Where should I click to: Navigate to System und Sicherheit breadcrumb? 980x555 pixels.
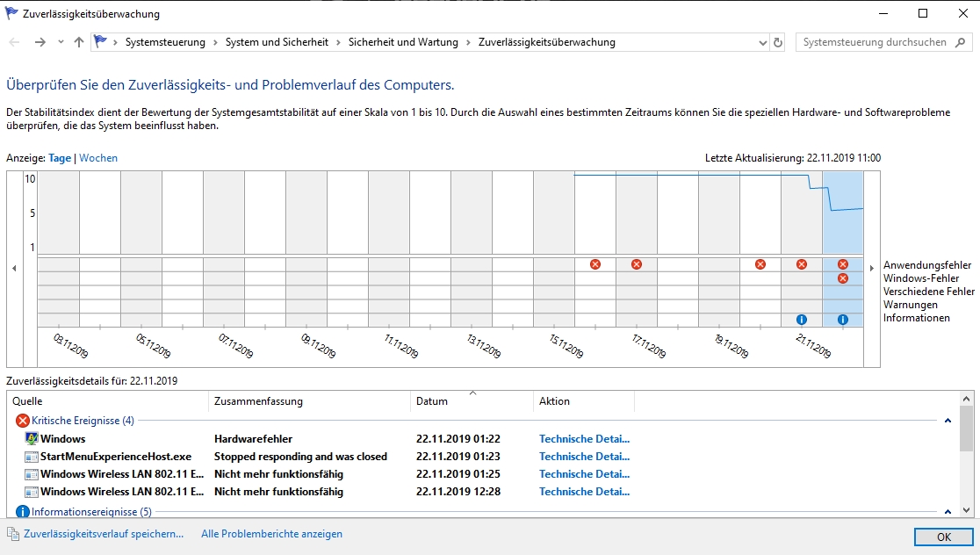click(x=277, y=42)
